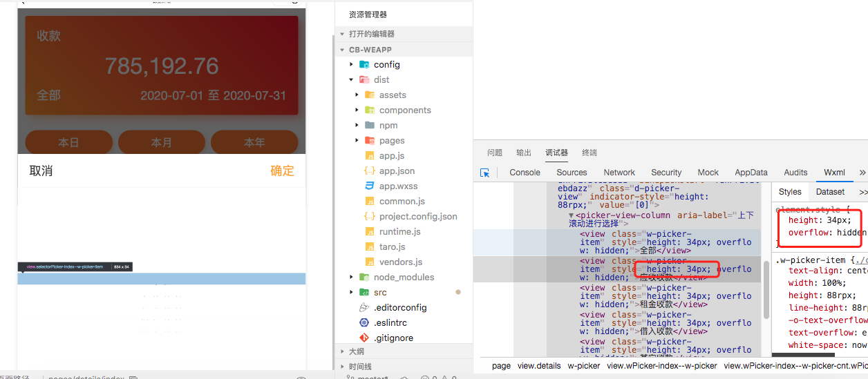The width and height of the screenshot is (868, 379).
Task: Expand the npm folder arrow
Action: [x=357, y=125]
